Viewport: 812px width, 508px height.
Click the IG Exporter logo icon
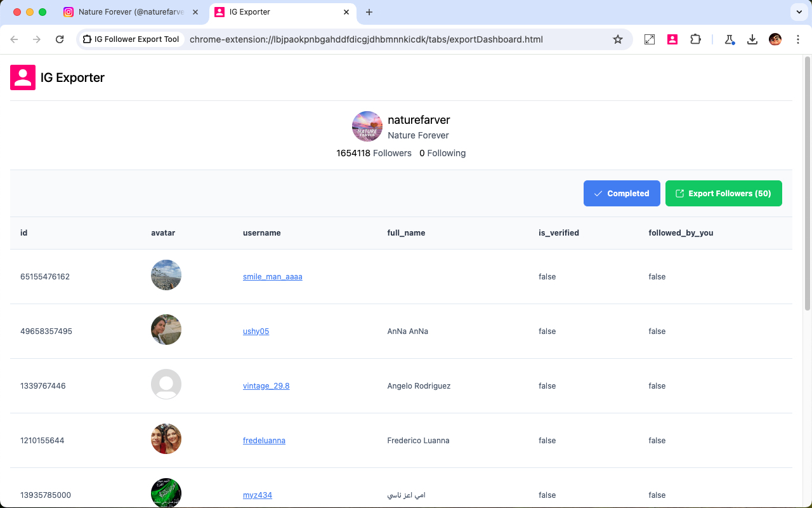click(23, 77)
